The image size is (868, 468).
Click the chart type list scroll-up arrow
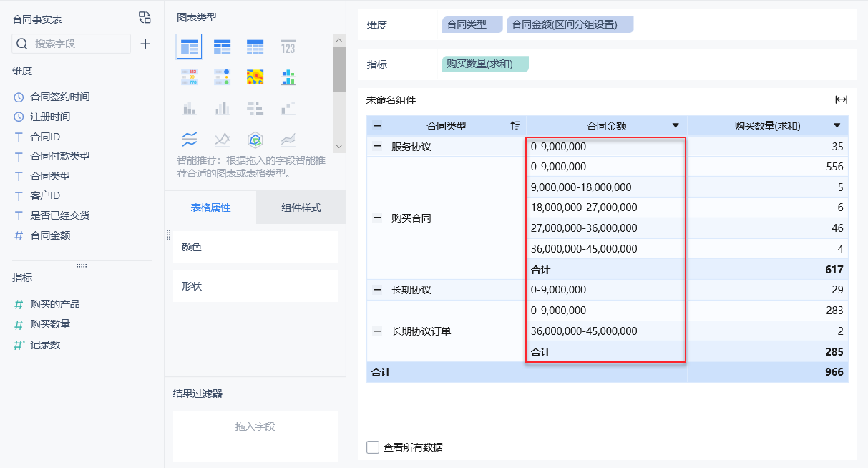339,40
